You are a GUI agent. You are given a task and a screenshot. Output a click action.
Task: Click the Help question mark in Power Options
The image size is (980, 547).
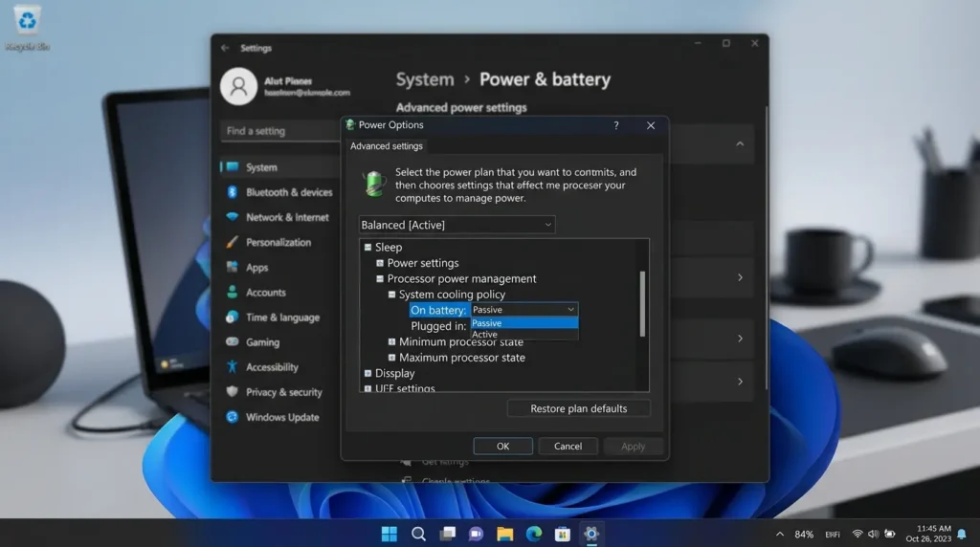point(616,125)
